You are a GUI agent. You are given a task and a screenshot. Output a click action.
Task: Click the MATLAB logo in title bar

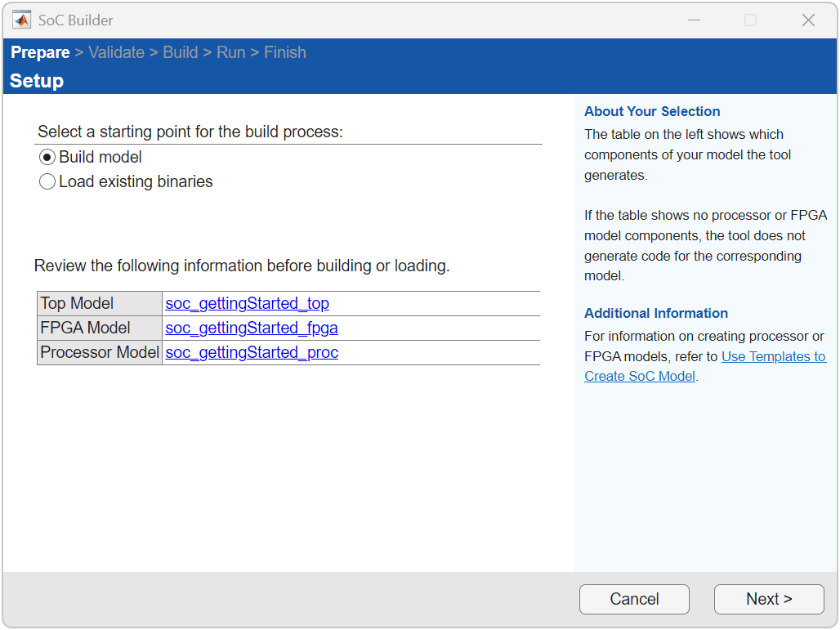(x=22, y=20)
